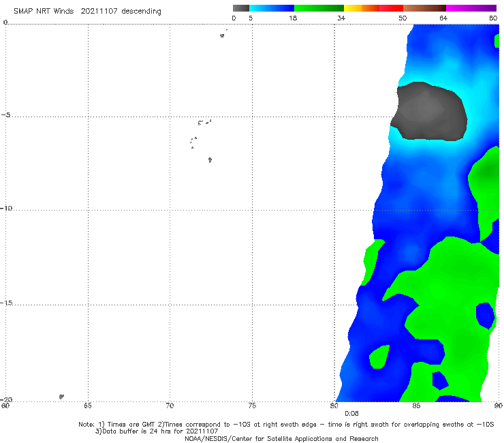
Task: Click the '65' longitude axis label
Action: pos(88,406)
